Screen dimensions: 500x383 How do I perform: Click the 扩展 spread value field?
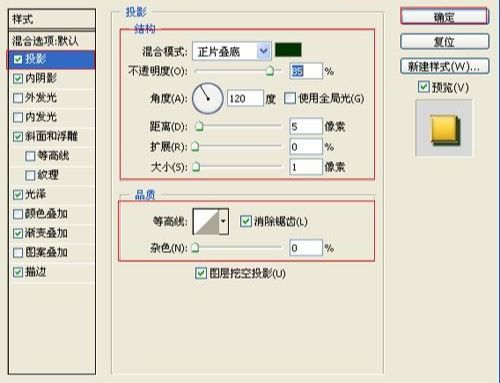(x=306, y=147)
